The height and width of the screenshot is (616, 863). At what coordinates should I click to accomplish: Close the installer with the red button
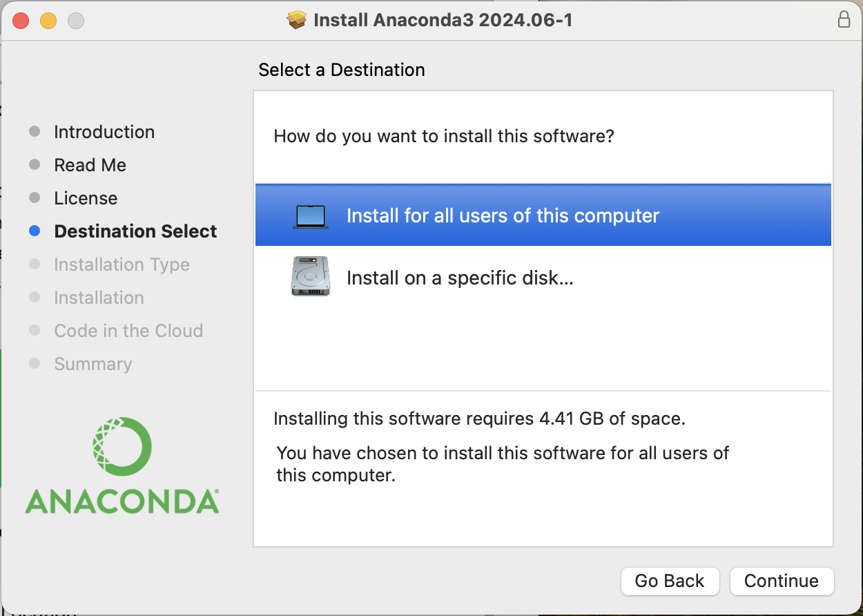click(x=21, y=21)
